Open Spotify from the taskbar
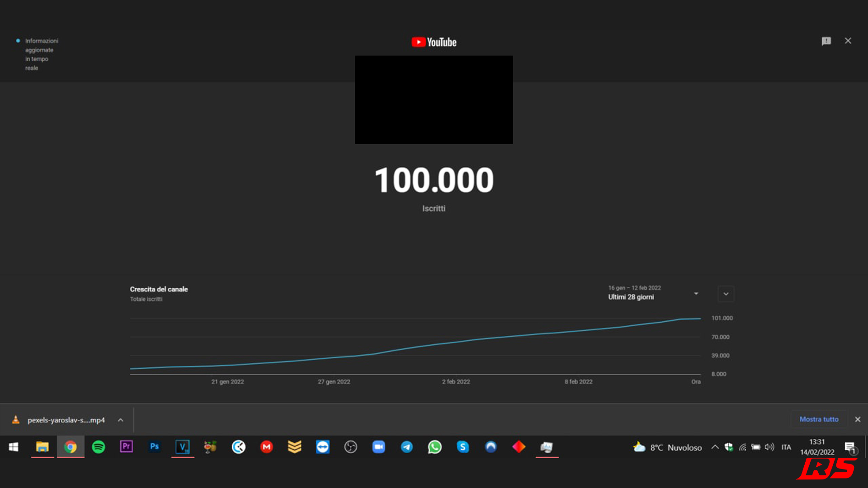Image resolution: width=868 pixels, height=488 pixels. click(x=99, y=447)
